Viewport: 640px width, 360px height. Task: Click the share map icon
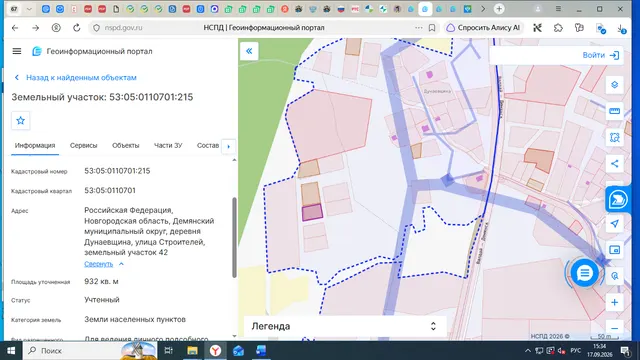614,164
